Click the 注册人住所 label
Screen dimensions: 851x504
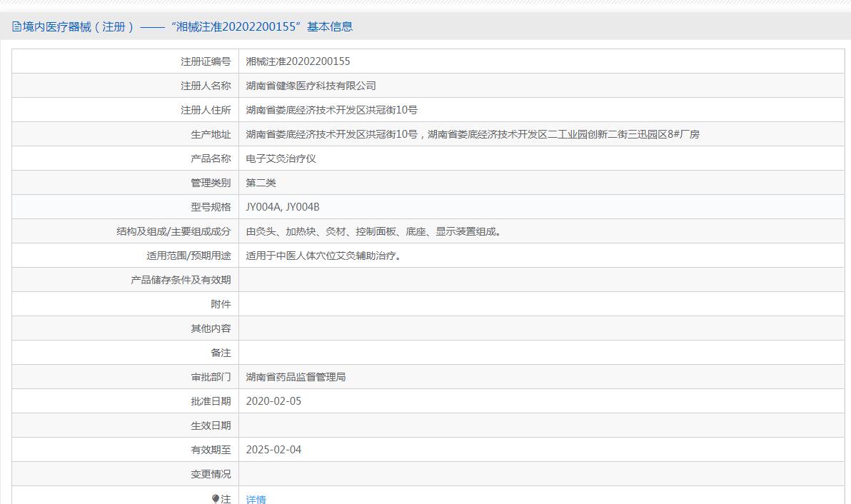[206, 110]
